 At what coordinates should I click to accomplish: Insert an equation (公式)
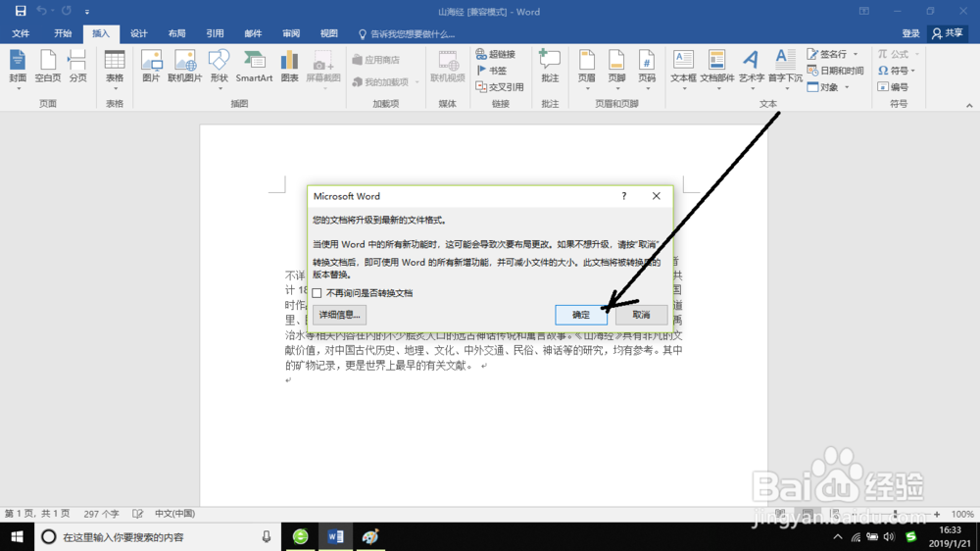(893, 54)
